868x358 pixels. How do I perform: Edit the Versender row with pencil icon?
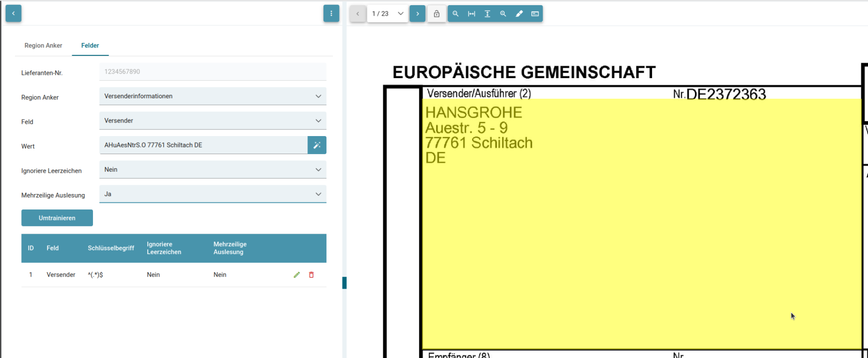point(297,275)
